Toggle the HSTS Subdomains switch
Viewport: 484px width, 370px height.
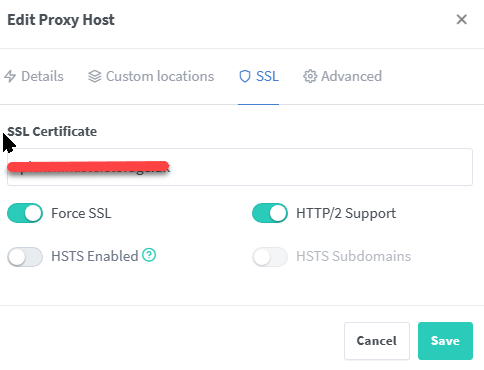(270, 257)
